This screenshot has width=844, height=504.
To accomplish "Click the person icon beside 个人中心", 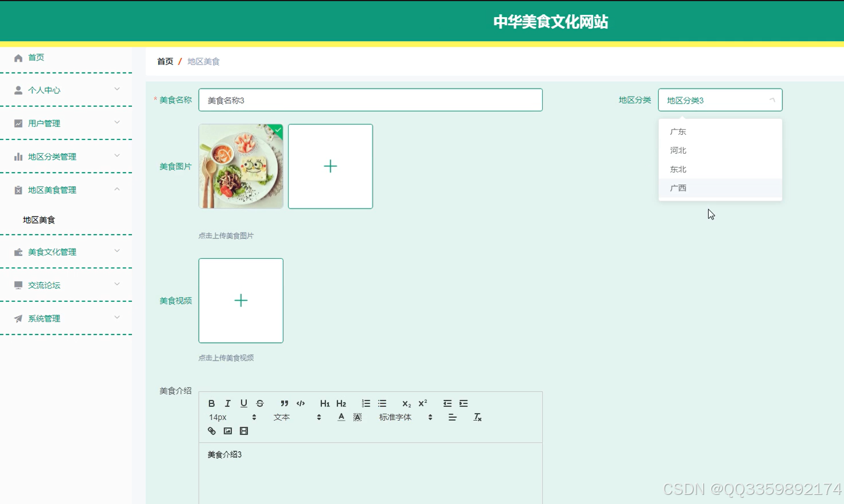I will [18, 90].
